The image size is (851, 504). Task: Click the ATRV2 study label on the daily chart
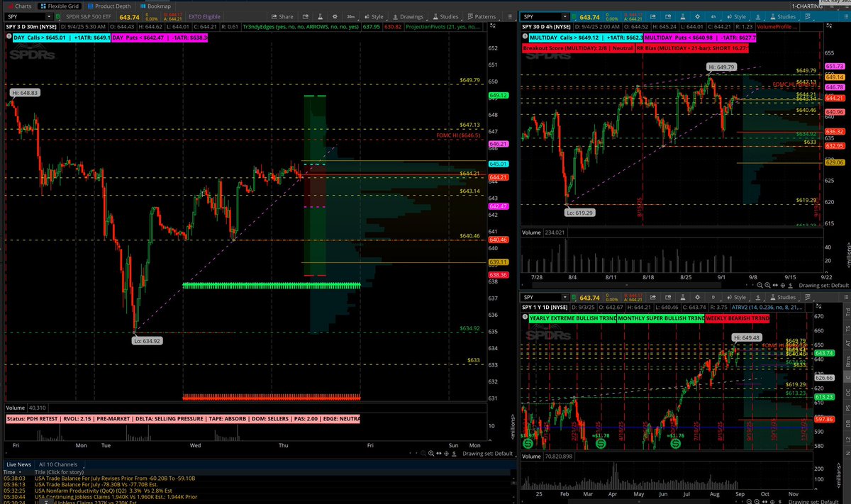[767, 307]
